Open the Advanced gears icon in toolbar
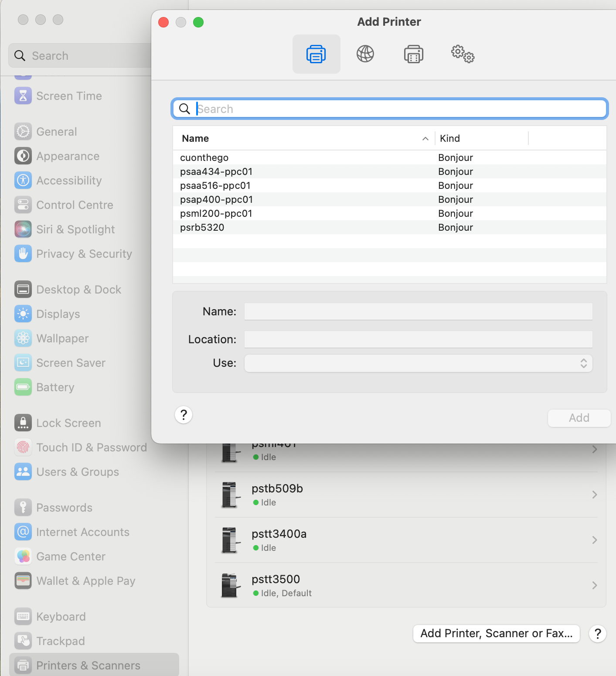Screen dimensions: 616x676 click(462, 54)
